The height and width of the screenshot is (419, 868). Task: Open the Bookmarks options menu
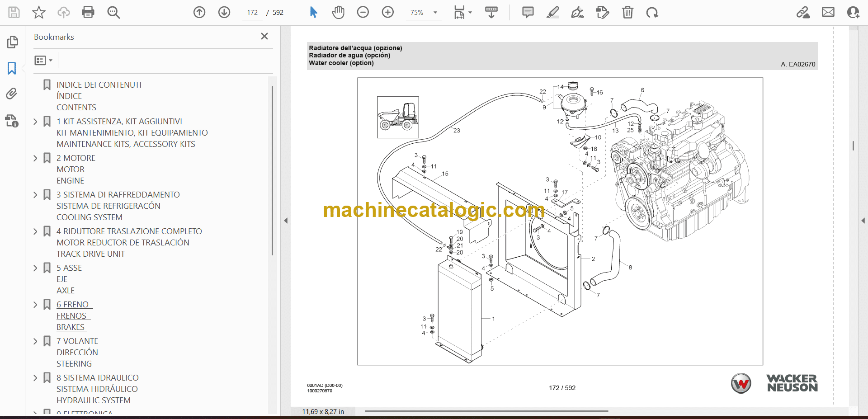pos(43,60)
